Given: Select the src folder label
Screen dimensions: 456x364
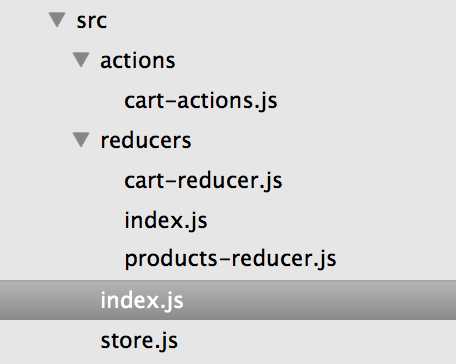Looking at the screenshot, I should (x=92, y=21).
